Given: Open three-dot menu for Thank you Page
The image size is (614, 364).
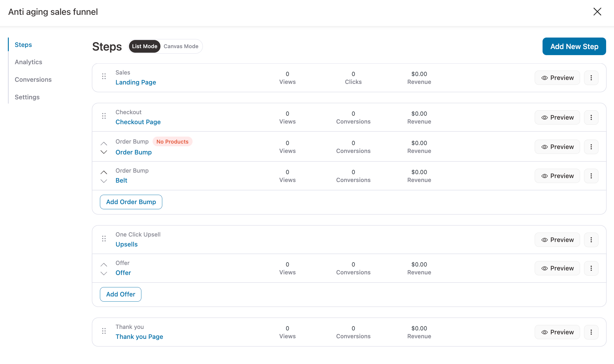Looking at the screenshot, I should click(x=591, y=332).
